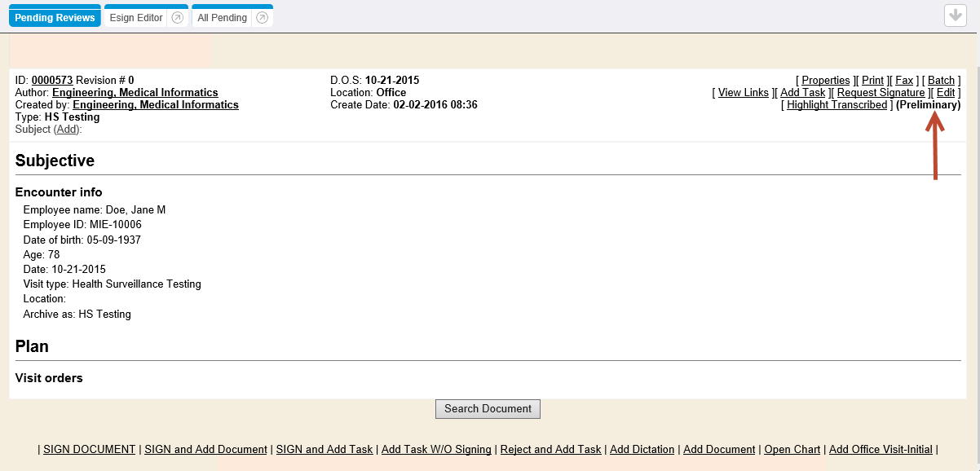Add a subject via Add link
The height and width of the screenshot is (471, 980).
pyautogui.click(x=67, y=130)
